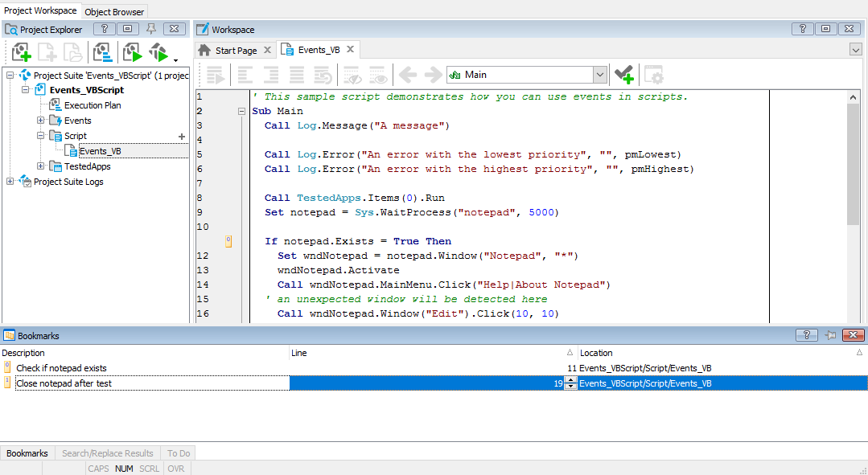The width and height of the screenshot is (868, 475).
Task: Click the plus icon beside Script node
Action: (182, 137)
